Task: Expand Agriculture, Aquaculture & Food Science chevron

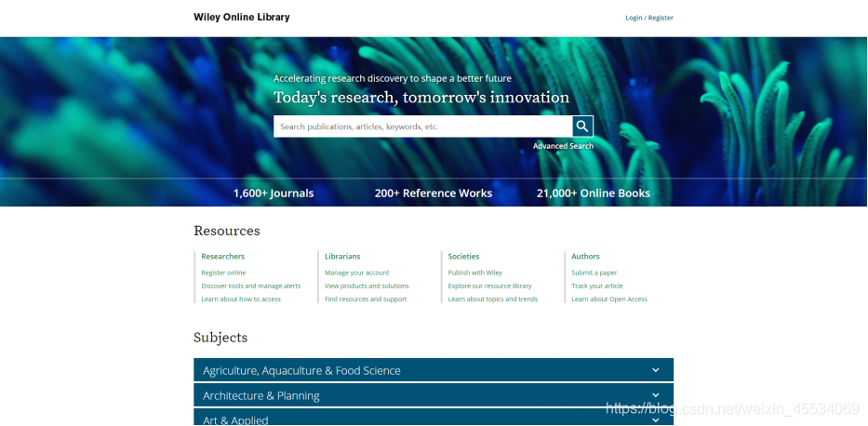Action: point(656,370)
